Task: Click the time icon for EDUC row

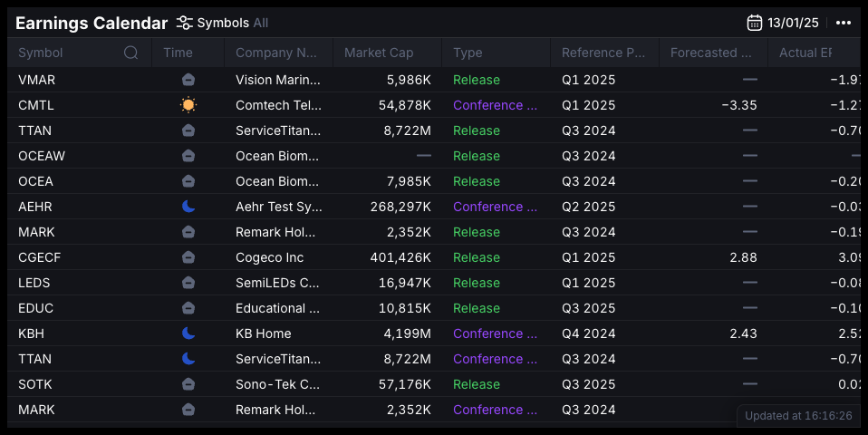Action: pos(188,308)
